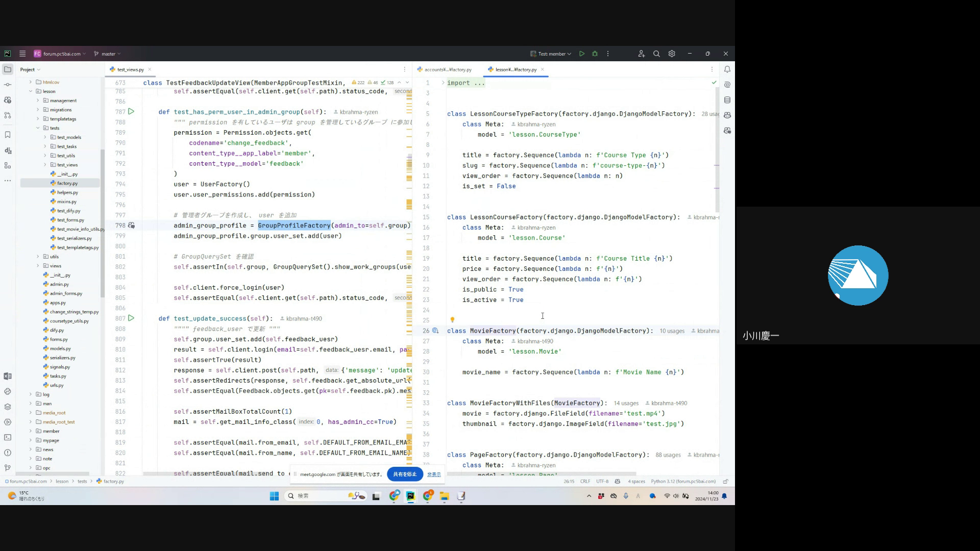Expand the member folder in project tree
980x551 pixels.
point(31,431)
